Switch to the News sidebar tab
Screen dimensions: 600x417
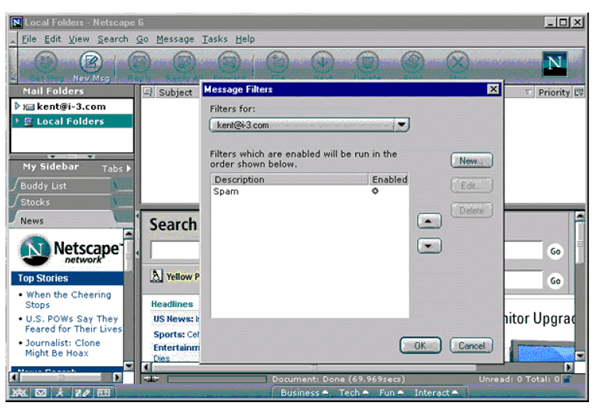62,221
